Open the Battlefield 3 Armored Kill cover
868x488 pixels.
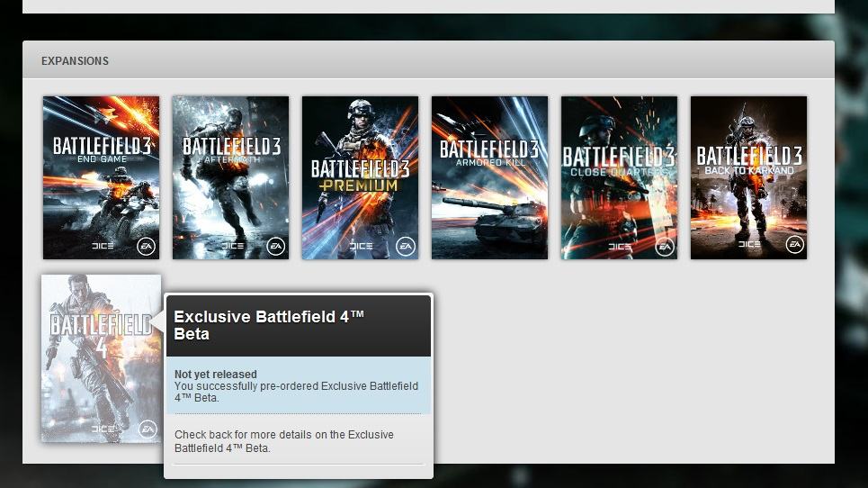(489, 177)
